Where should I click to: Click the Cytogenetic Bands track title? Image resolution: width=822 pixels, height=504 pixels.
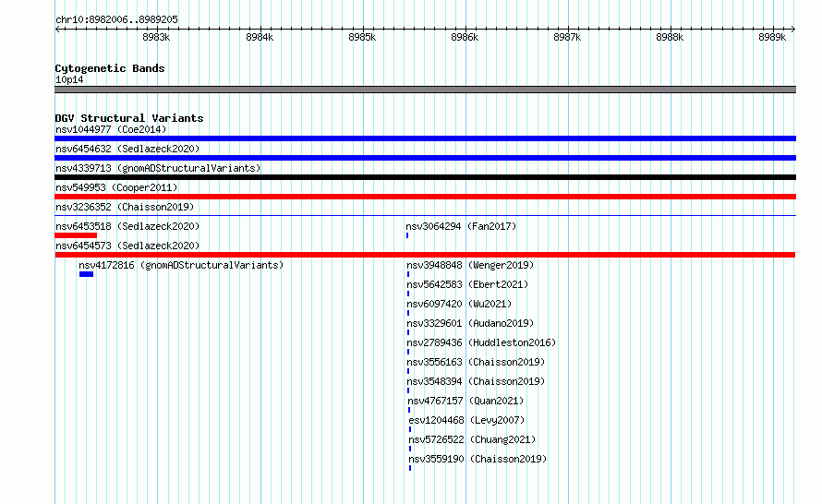tap(110, 68)
